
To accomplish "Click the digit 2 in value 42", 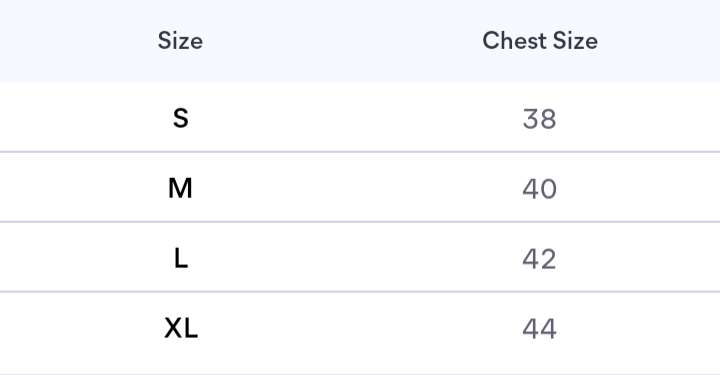I will (548, 259).
